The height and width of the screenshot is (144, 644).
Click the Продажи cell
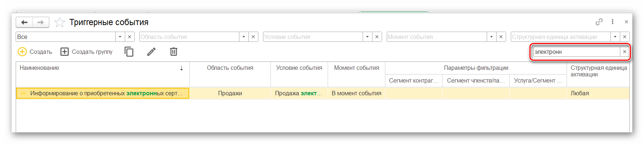coord(230,93)
